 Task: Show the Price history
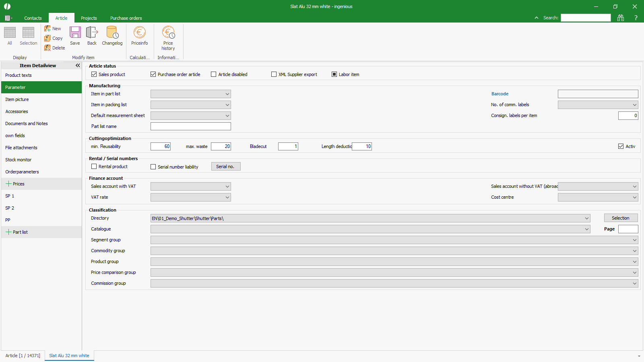(x=168, y=38)
